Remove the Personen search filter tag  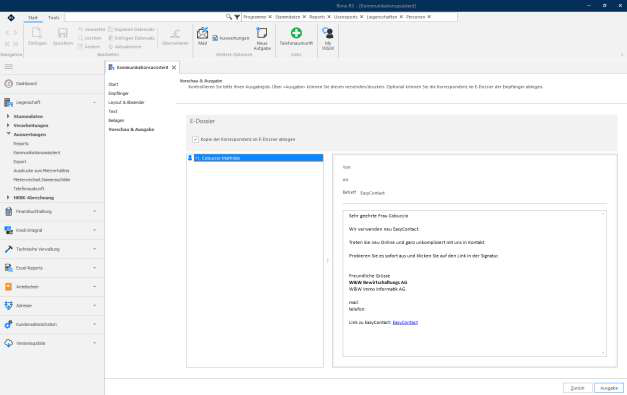click(429, 17)
